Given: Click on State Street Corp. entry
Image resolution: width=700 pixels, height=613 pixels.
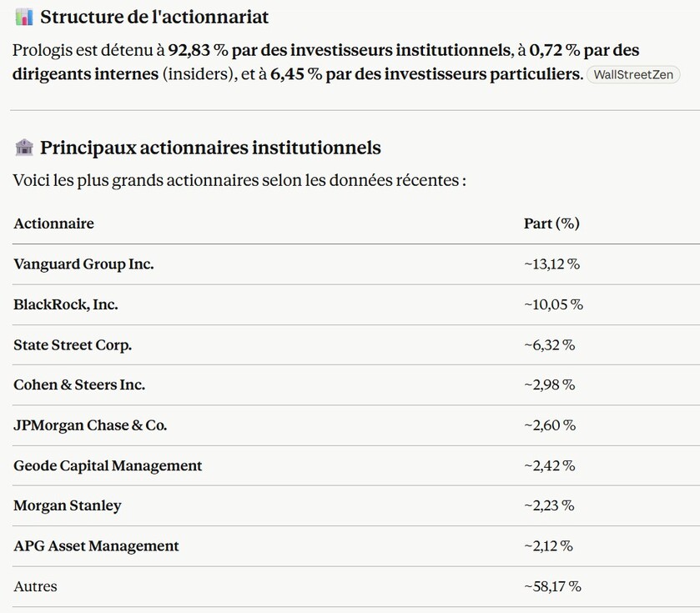Looking at the screenshot, I should coord(73,344).
